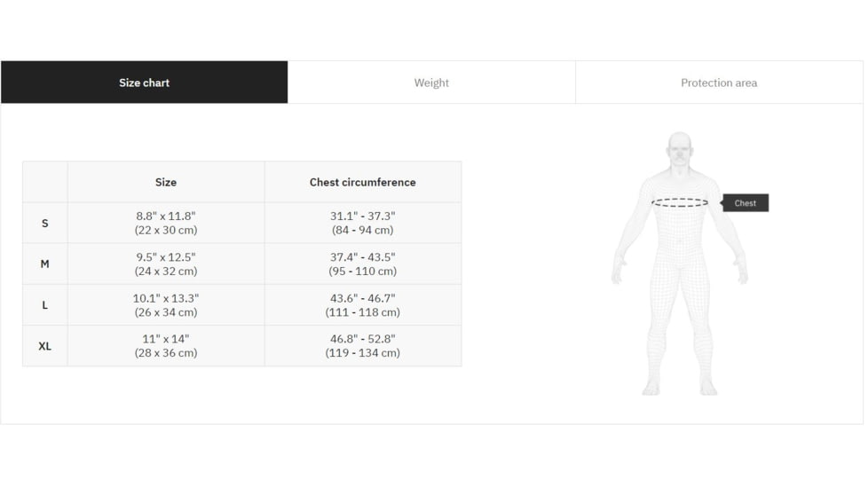This screenshot has height=488, width=868.
Task: Open the Protection area tab
Action: click(x=718, y=83)
